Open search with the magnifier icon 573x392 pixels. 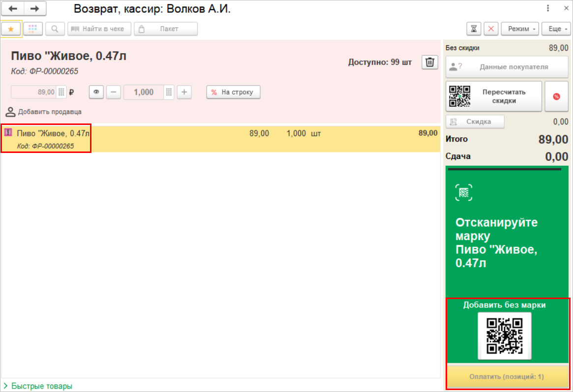pos(55,29)
